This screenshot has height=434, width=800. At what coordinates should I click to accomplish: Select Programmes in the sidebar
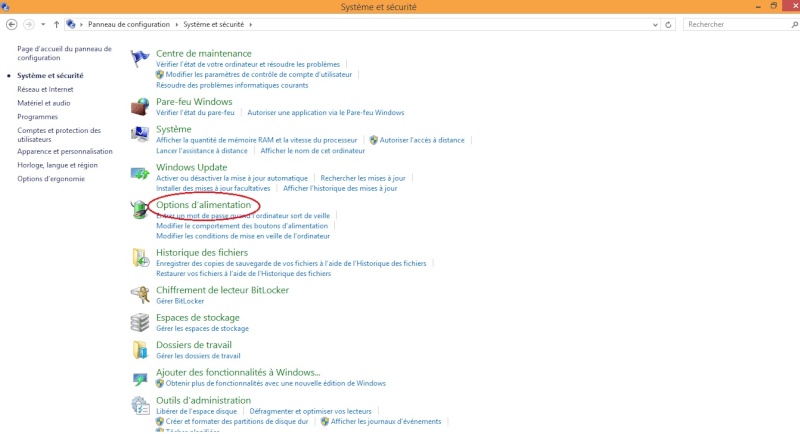point(37,117)
